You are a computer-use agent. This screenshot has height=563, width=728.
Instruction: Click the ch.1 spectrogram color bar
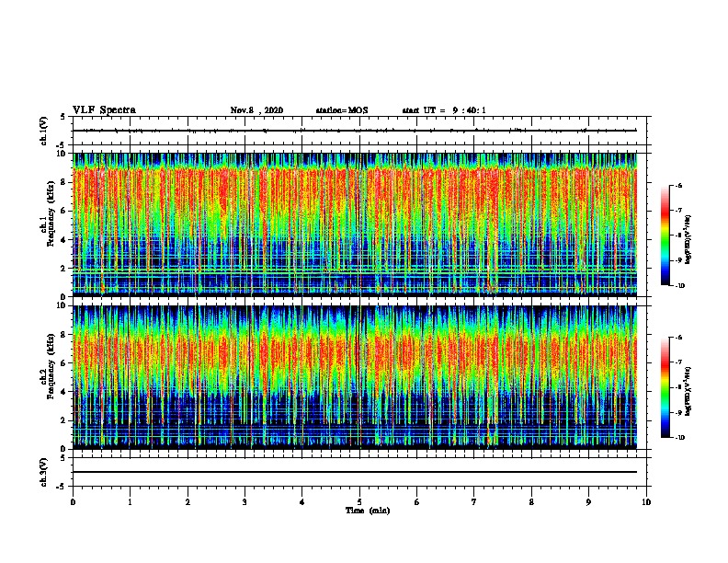665,236
